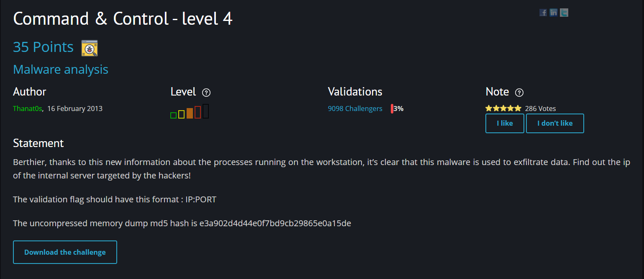Open the Note help question mark
The image size is (644, 279).
coord(519,93)
